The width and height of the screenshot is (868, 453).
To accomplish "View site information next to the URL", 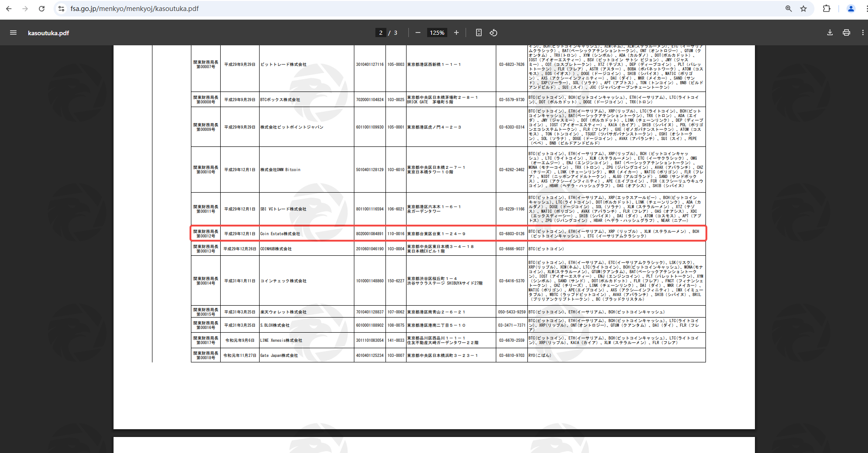I will click(61, 9).
